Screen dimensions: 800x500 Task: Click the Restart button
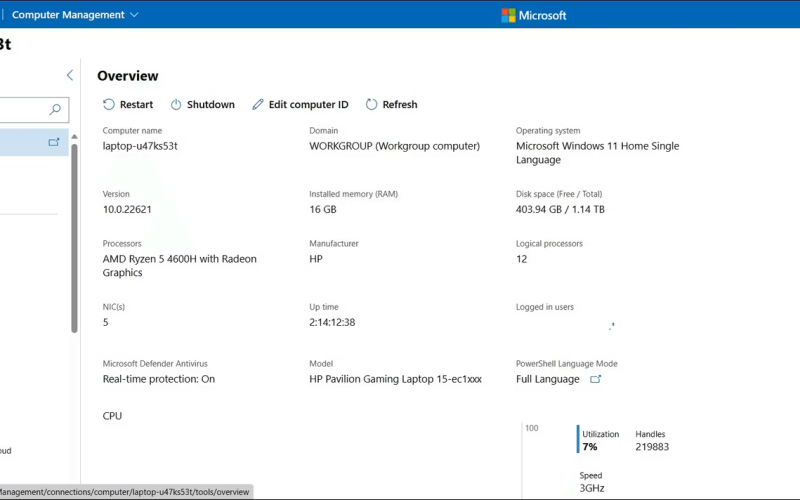(128, 105)
